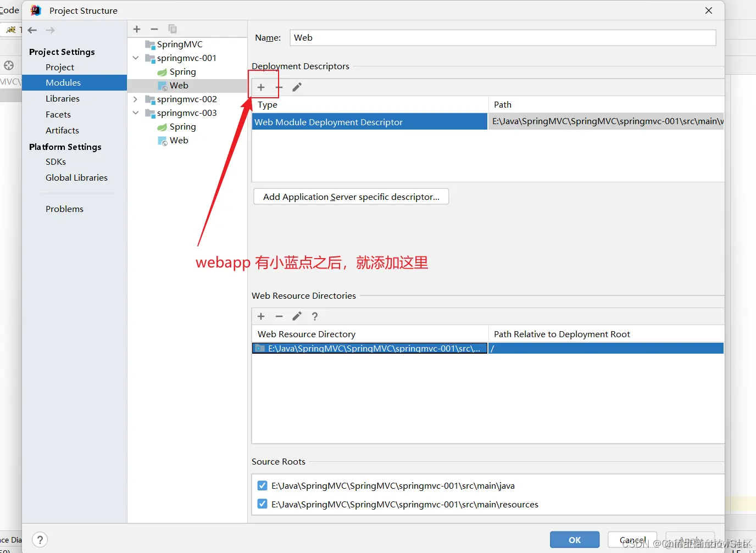The height and width of the screenshot is (553, 756).
Task: Click the Type column header
Action: 370,104
